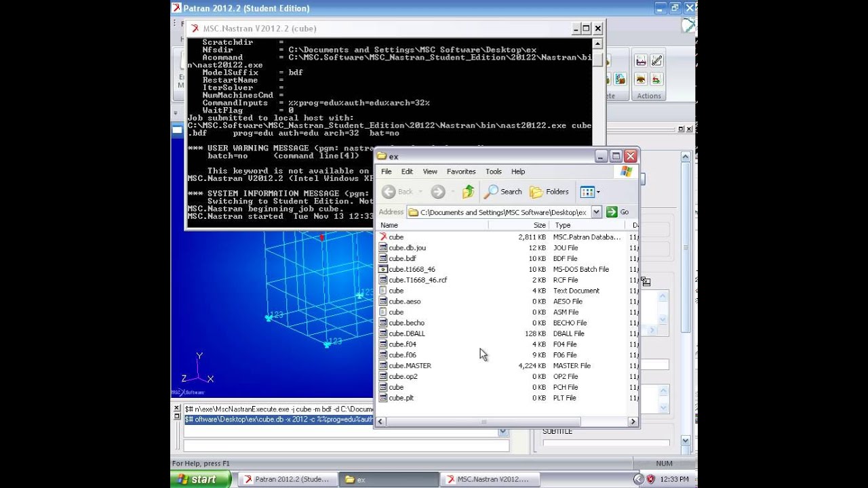Image resolution: width=868 pixels, height=488 pixels.
Task: Sort files by the Type column header
Action: (x=589, y=225)
